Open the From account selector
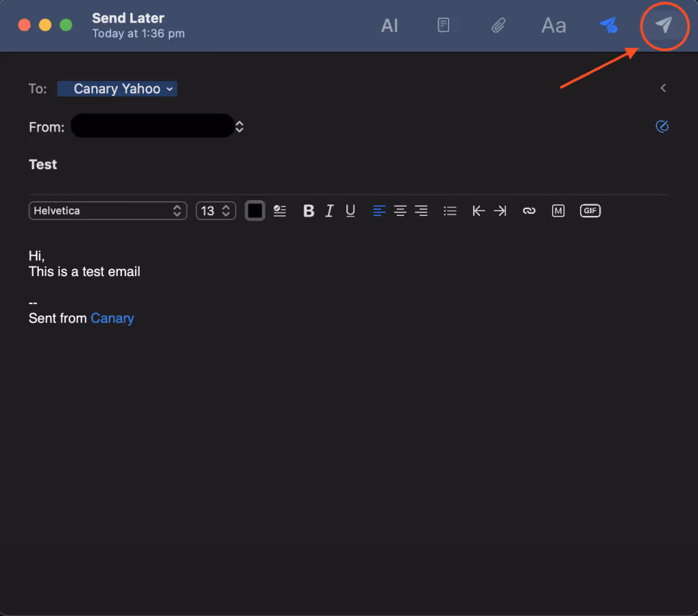This screenshot has height=616, width=698. [157, 127]
